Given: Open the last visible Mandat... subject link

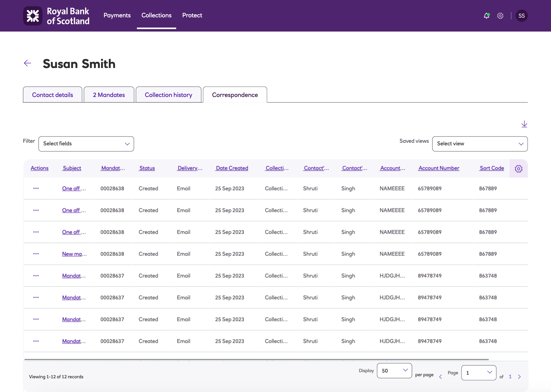Looking at the screenshot, I should click(x=74, y=341).
